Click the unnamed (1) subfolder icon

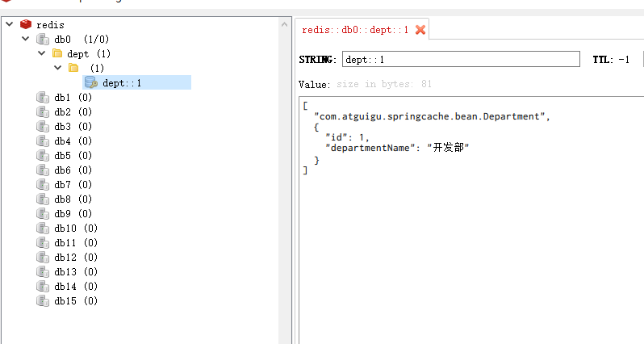73,68
